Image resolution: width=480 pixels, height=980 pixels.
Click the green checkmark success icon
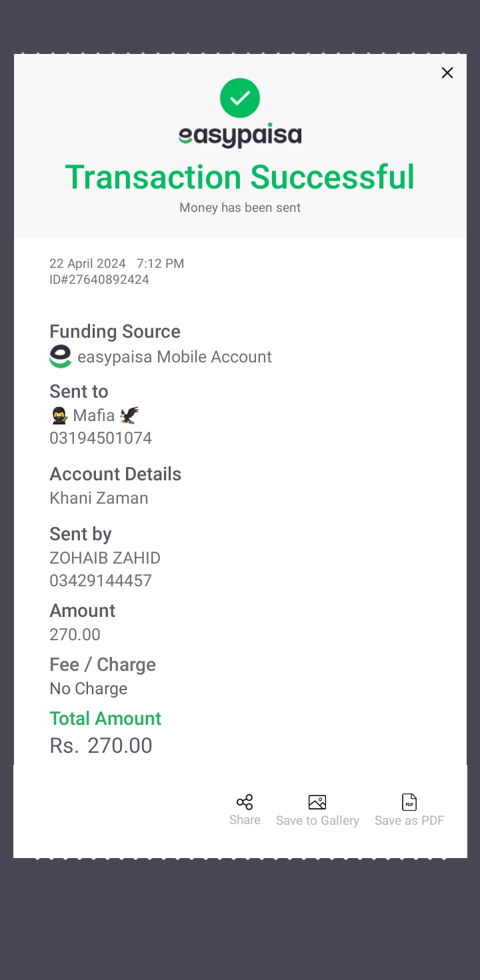tap(240, 98)
